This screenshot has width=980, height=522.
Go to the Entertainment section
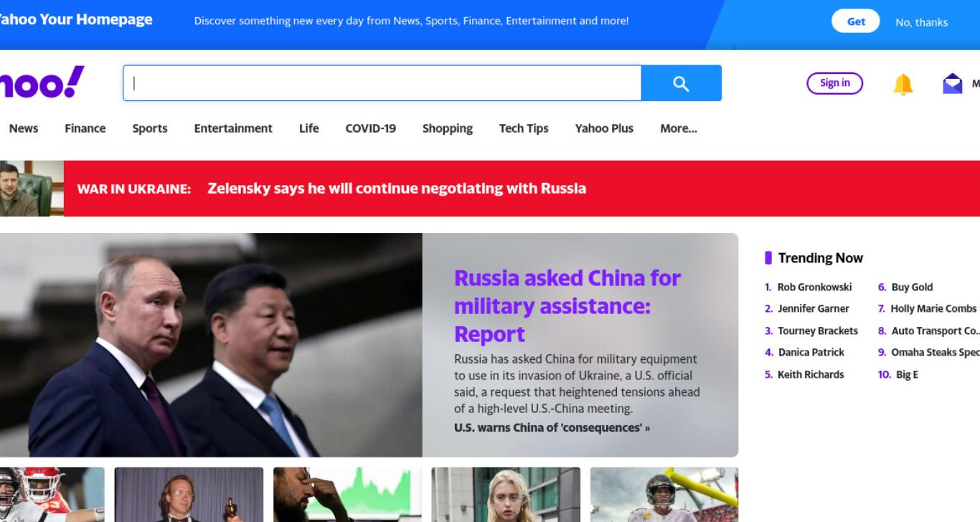pyautogui.click(x=233, y=128)
